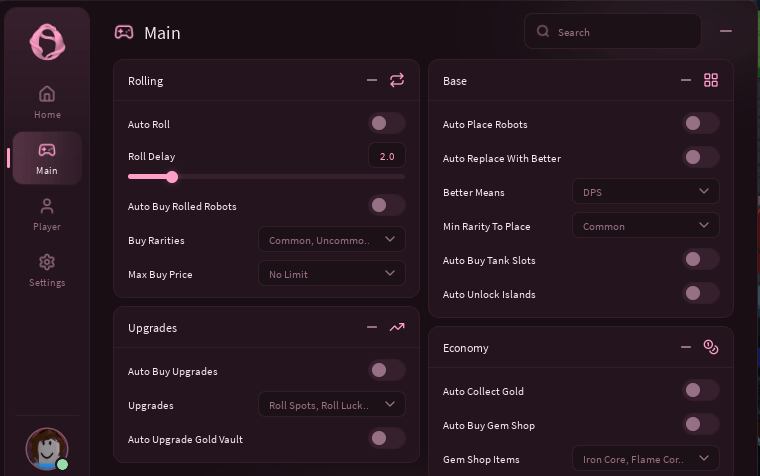This screenshot has width=760, height=476.
Task: Click the magnifier search icon
Action: pos(543,32)
